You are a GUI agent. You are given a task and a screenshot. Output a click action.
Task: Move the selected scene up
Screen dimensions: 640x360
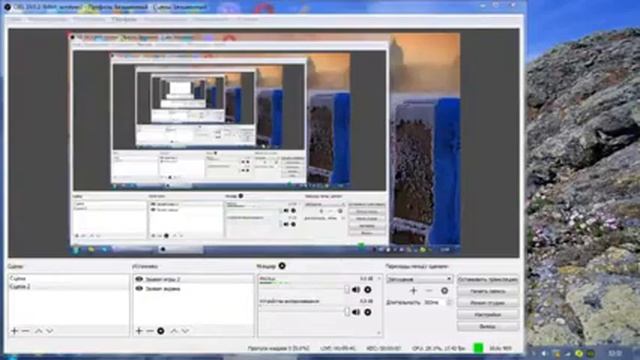38,331
